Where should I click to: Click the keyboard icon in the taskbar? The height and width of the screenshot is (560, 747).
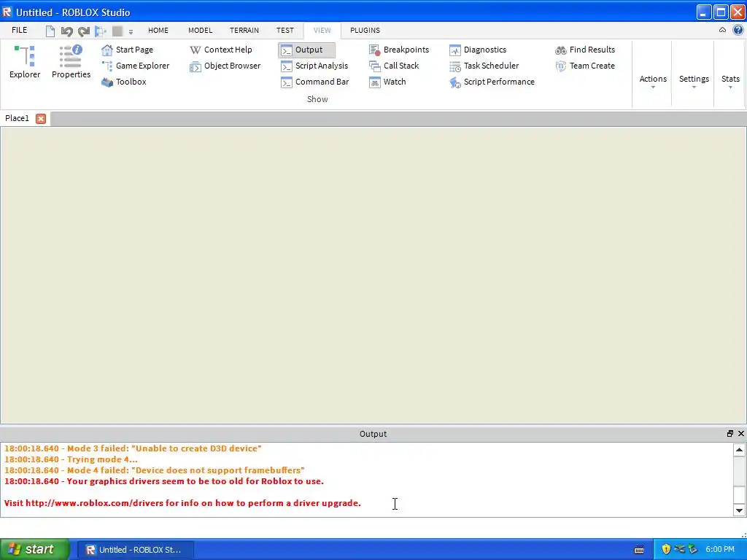(639, 550)
